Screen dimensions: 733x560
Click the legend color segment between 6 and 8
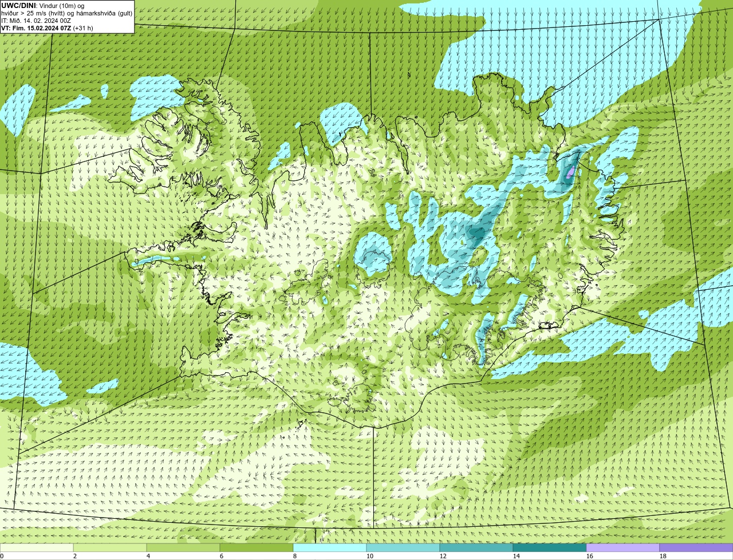(x=257, y=548)
